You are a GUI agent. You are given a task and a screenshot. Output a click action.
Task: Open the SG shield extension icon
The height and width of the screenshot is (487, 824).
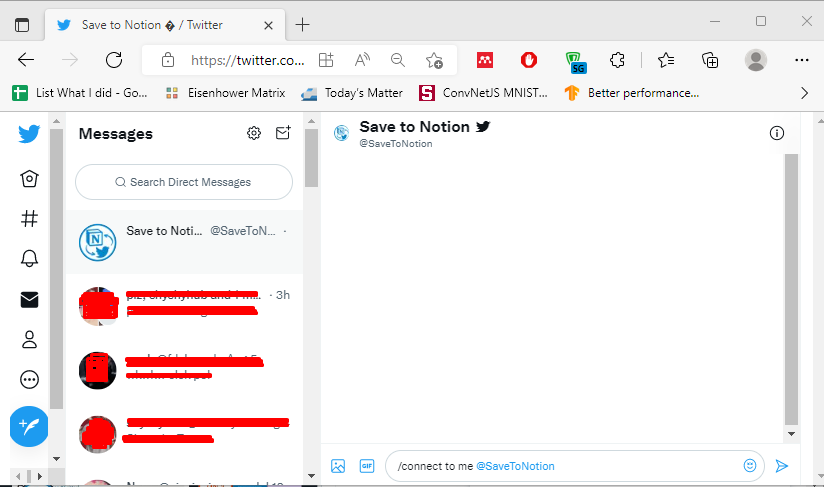575,62
